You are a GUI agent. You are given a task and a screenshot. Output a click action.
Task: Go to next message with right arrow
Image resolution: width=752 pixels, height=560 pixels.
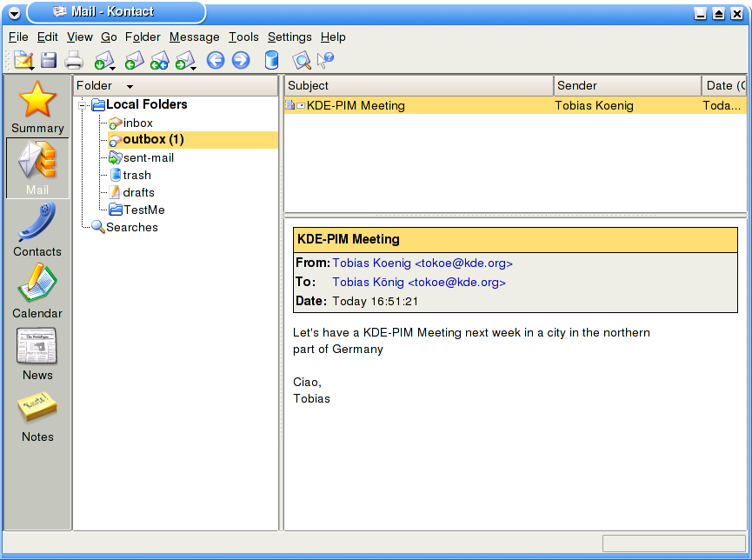tap(241, 61)
